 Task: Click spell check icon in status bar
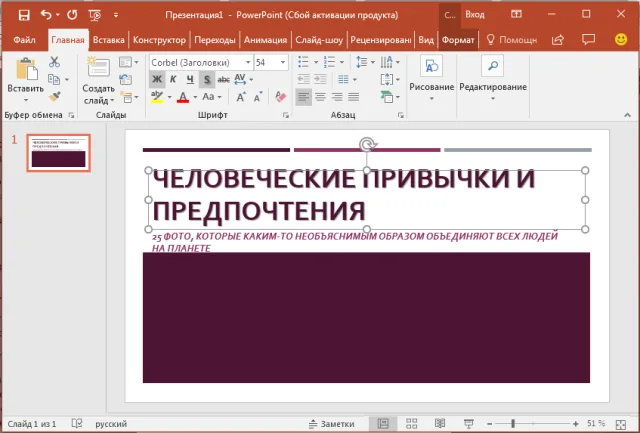(77, 424)
